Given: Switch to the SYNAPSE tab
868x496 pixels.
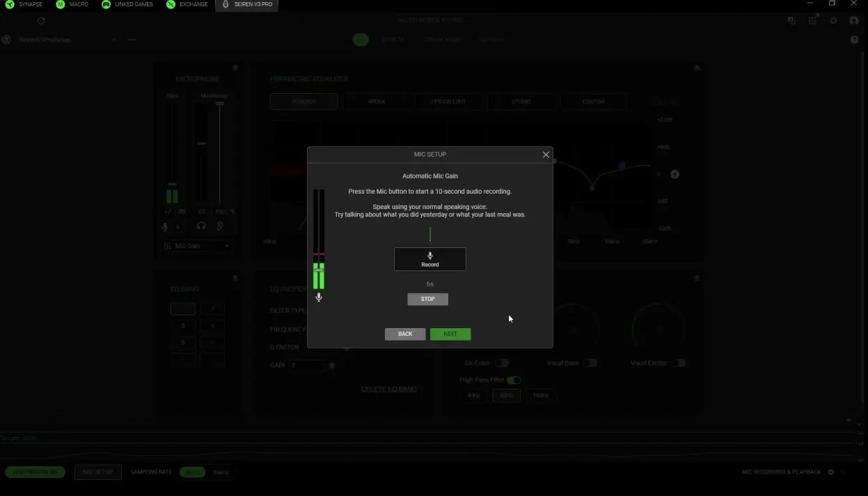Looking at the screenshot, I should tap(24, 4).
